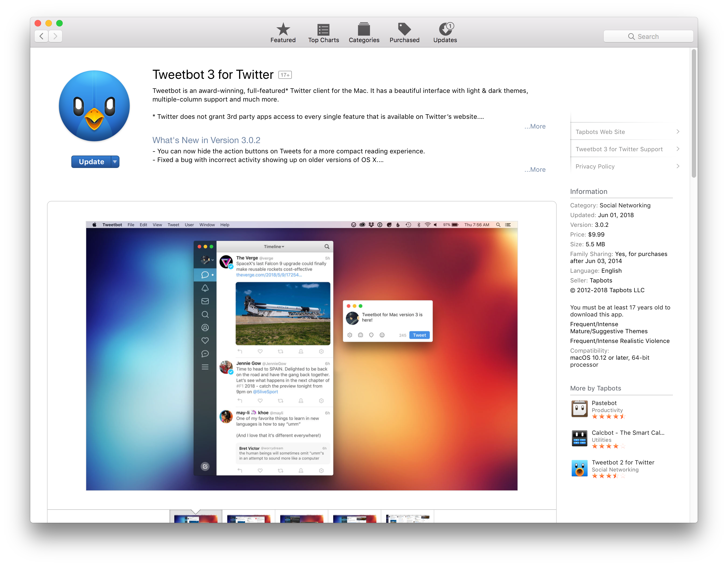728x566 pixels.
Task: Click the Size: 5.5 MB row
Action: [x=587, y=244]
